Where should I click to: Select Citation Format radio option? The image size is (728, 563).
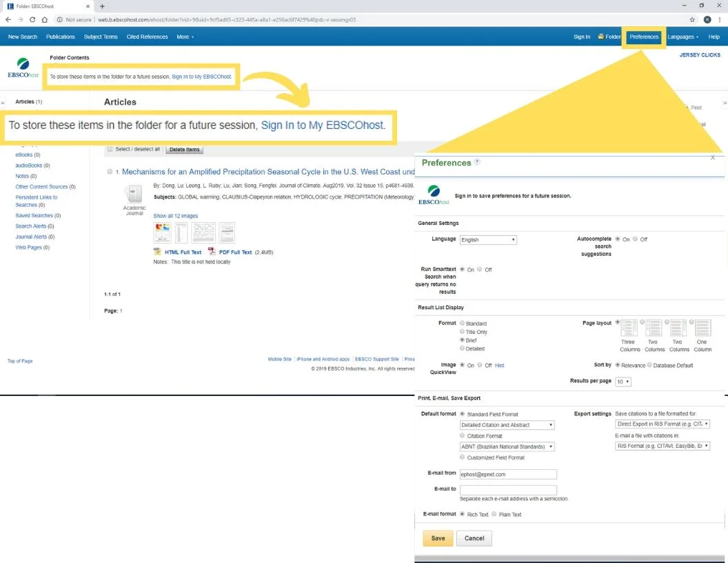click(462, 435)
